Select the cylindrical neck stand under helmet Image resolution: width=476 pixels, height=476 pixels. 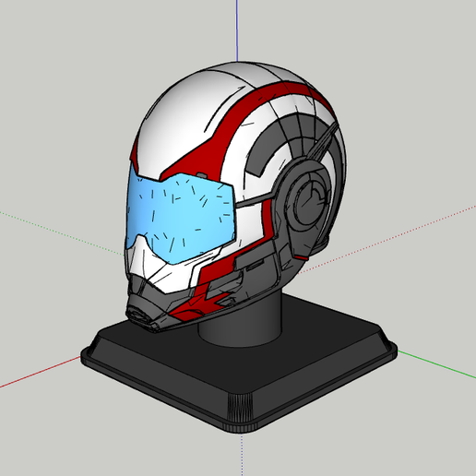[x=240, y=320]
